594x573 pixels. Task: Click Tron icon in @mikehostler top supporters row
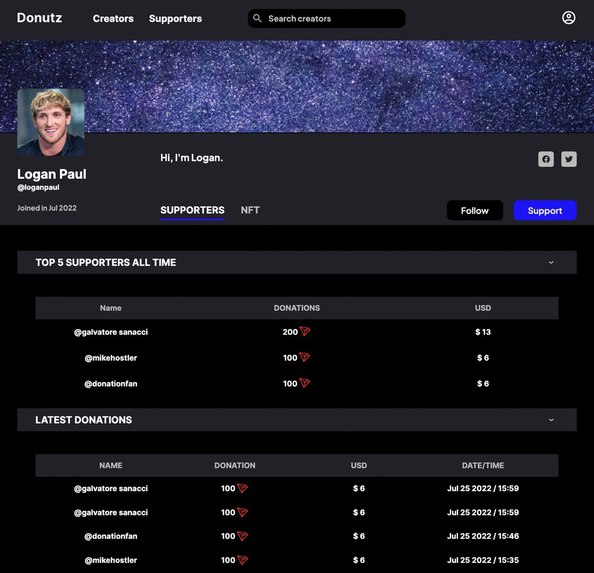click(305, 357)
